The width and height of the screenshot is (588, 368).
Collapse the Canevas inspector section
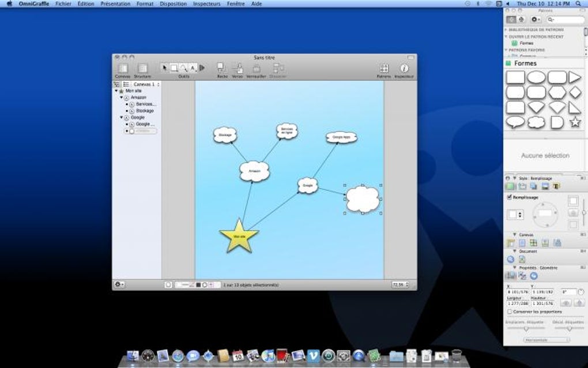tap(514, 234)
